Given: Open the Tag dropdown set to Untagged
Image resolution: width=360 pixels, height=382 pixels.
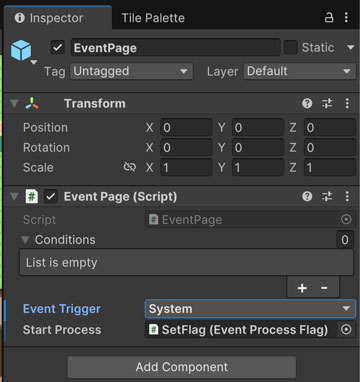Looking at the screenshot, I should [x=131, y=71].
